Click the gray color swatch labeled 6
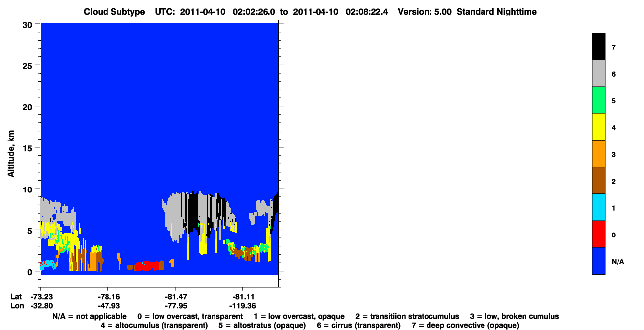The height and width of the screenshot is (330, 644). (x=598, y=73)
